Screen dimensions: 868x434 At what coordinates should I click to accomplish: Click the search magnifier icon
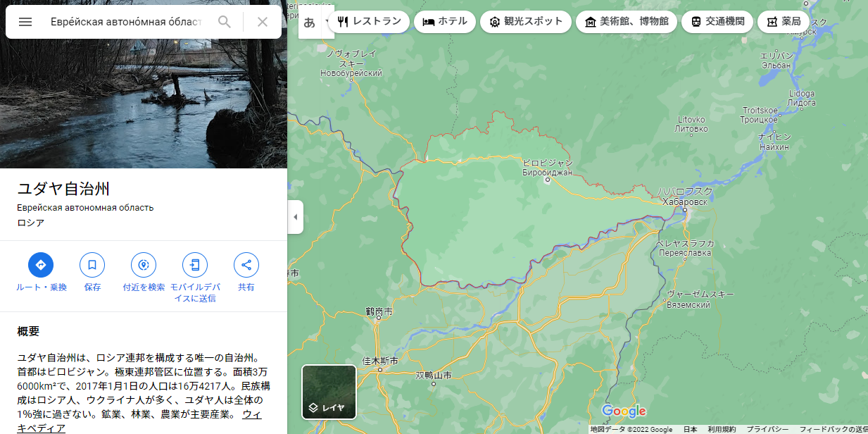point(225,22)
